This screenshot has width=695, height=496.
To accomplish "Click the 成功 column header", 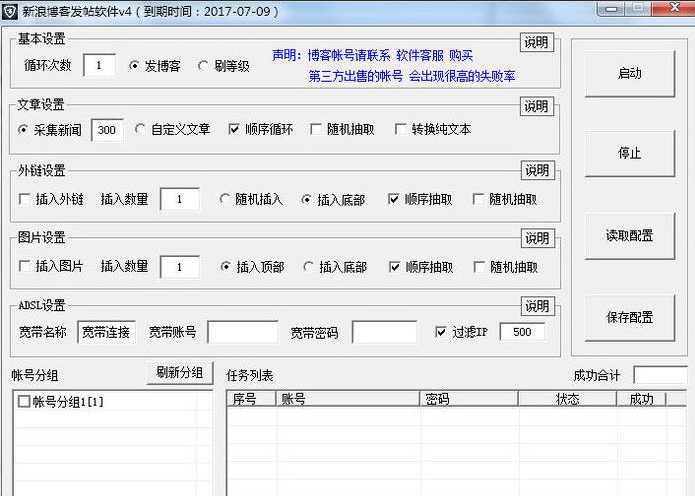I will point(641,399).
